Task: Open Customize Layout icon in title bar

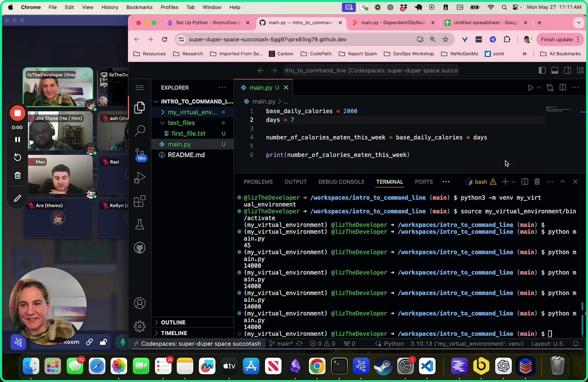Action: click(580, 70)
